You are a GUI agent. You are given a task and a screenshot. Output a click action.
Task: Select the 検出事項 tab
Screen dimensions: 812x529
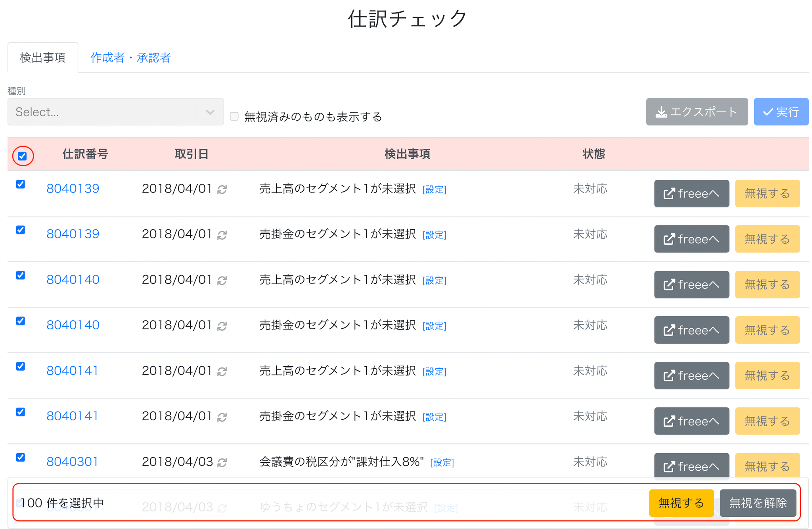[43, 58]
